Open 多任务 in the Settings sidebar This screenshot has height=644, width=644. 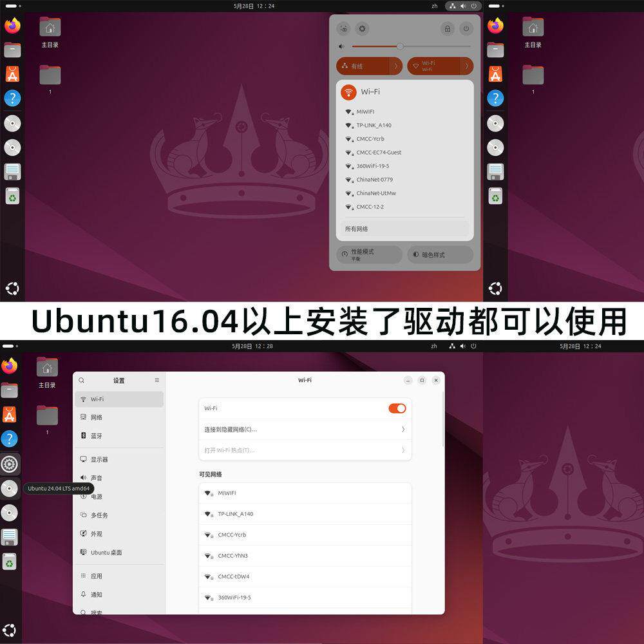click(119, 515)
